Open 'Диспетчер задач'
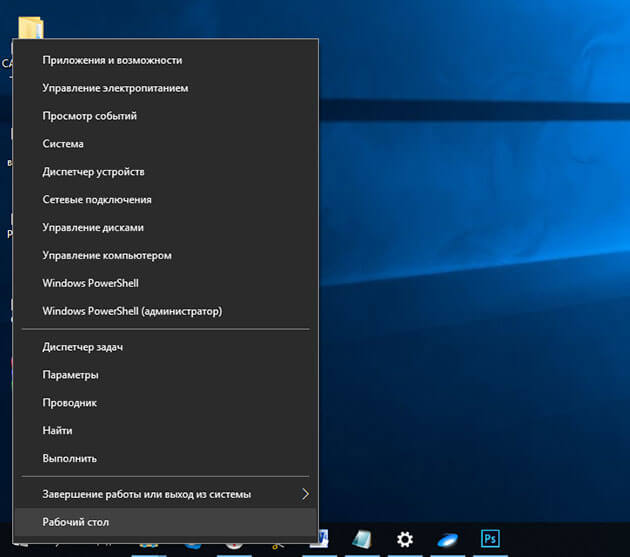This screenshot has height=557, width=630. tap(166, 347)
